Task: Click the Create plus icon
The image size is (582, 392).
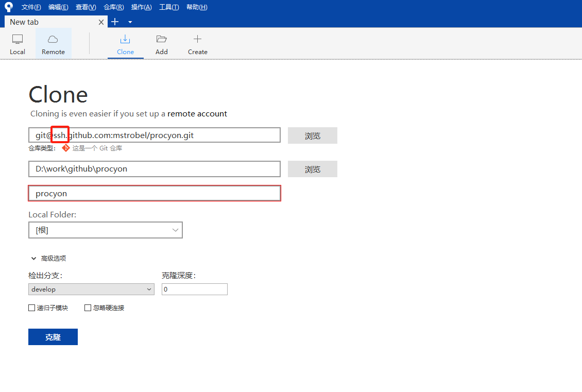Action: (197, 39)
